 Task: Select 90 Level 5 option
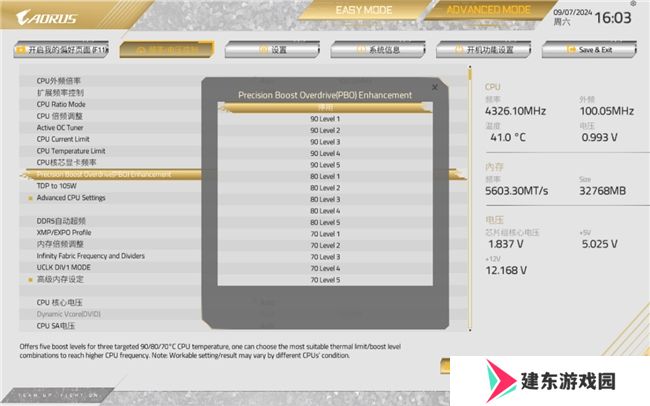pyautogui.click(x=325, y=165)
